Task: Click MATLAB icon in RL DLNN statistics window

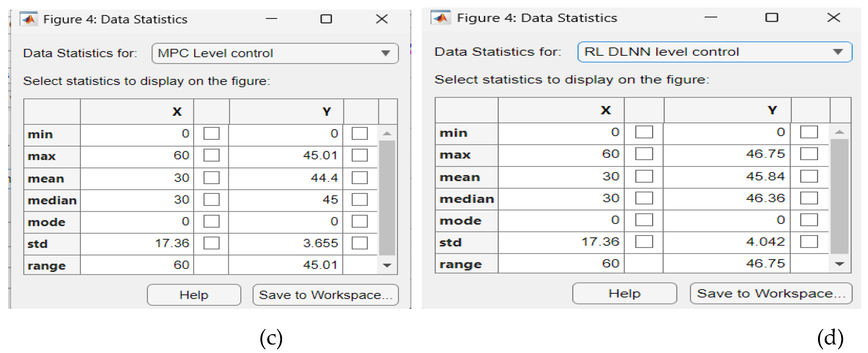Action: point(440,18)
